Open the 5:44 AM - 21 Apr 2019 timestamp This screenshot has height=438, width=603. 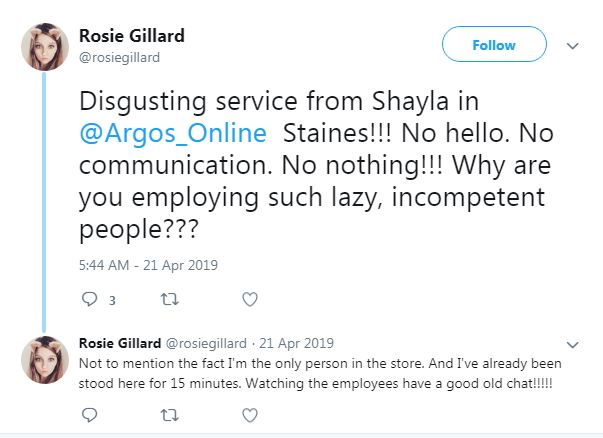147,265
